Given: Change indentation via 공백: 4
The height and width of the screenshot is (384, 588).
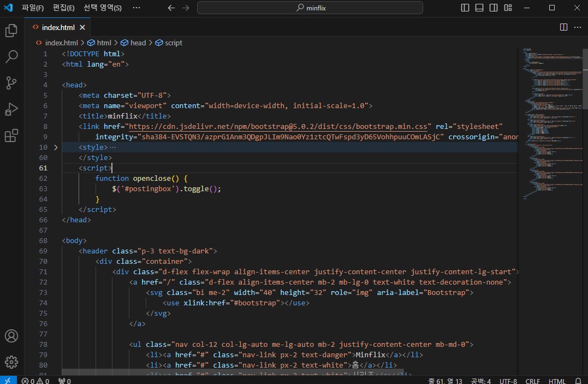Looking at the screenshot, I should tap(481, 381).
